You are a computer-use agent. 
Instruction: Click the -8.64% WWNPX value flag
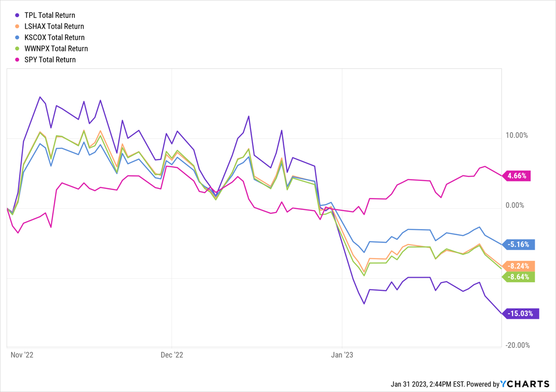click(x=519, y=277)
